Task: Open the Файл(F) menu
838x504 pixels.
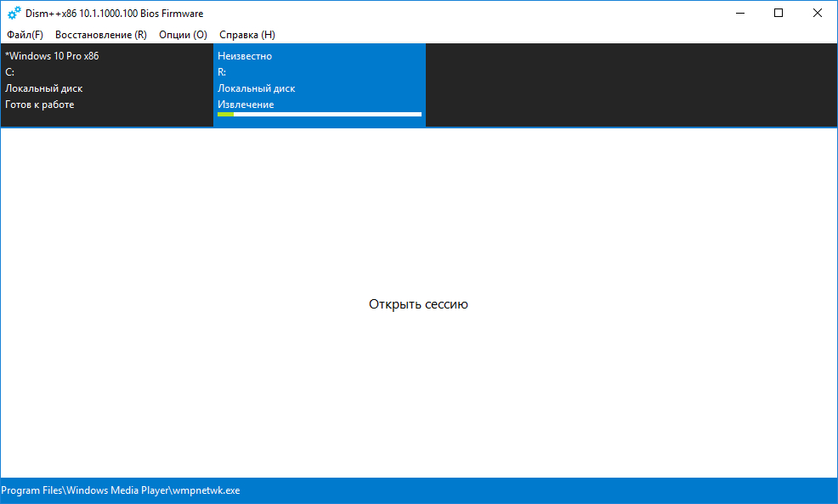Action: pos(25,35)
